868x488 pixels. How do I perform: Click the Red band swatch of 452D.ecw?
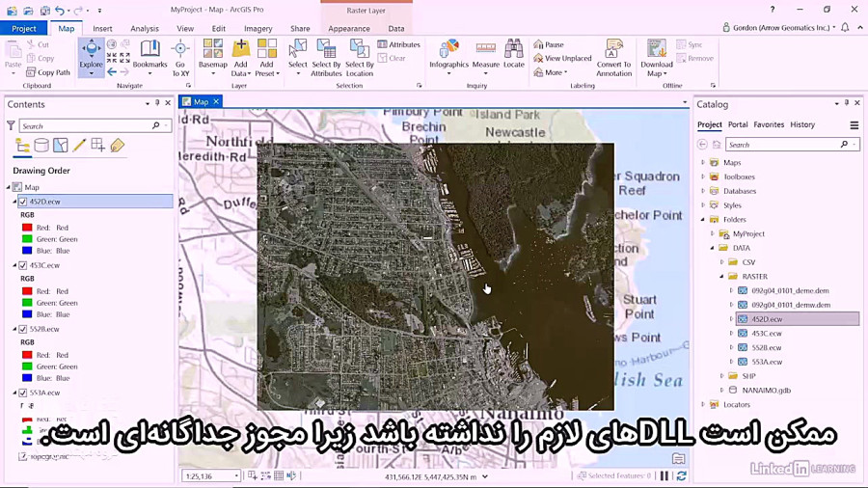point(27,228)
